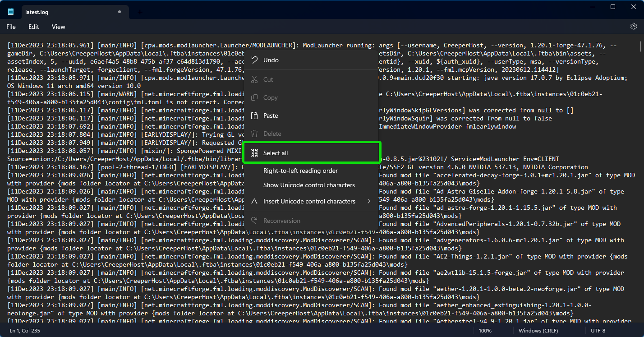The image size is (644, 337).
Task: Click the text "Service=ModLauncher Env=CLIENT"
Action: tap(505, 159)
